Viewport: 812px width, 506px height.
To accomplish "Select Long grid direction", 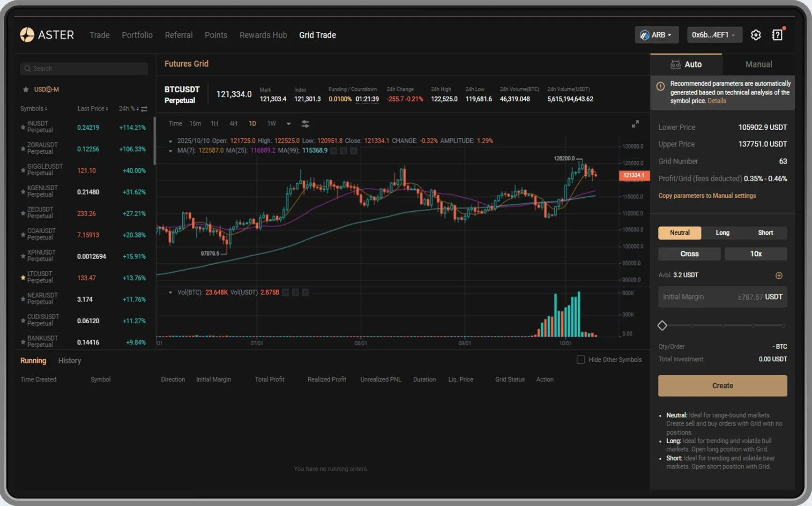I will coord(722,233).
